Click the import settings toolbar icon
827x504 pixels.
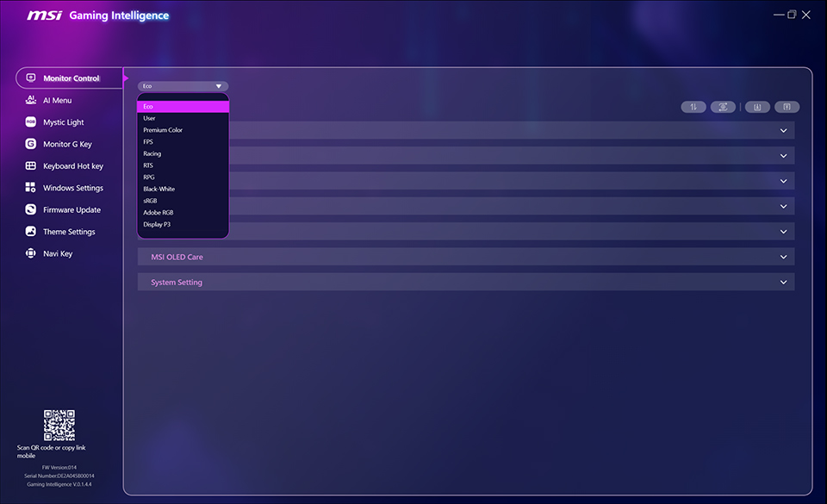pyautogui.click(x=755, y=106)
